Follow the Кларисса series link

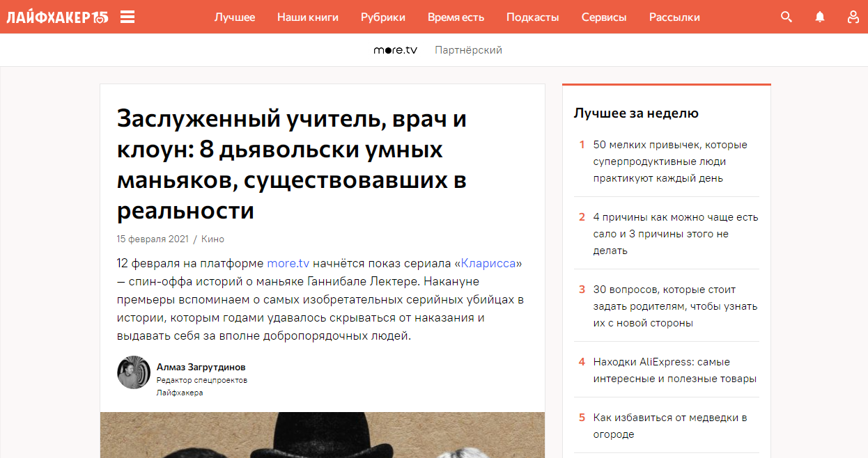(x=488, y=264)
